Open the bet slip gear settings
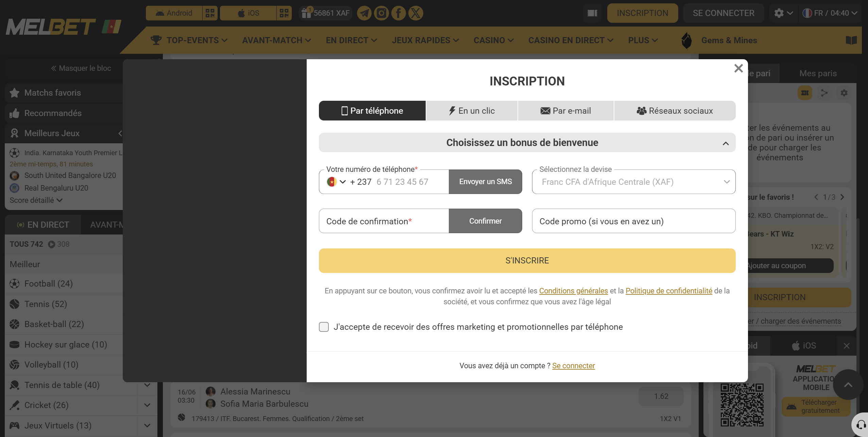Screen dimensions: 868x437 tap(844, 93)
